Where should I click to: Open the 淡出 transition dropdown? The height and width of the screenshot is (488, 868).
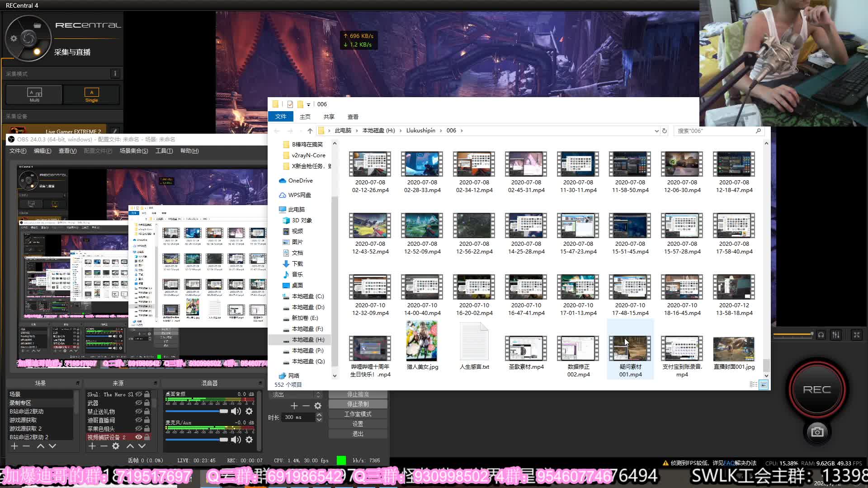point(296,394)
